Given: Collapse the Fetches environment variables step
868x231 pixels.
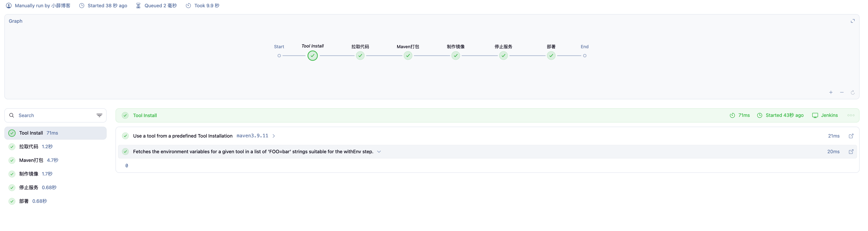Looking at the screenshot, I should tap(379, 152).
